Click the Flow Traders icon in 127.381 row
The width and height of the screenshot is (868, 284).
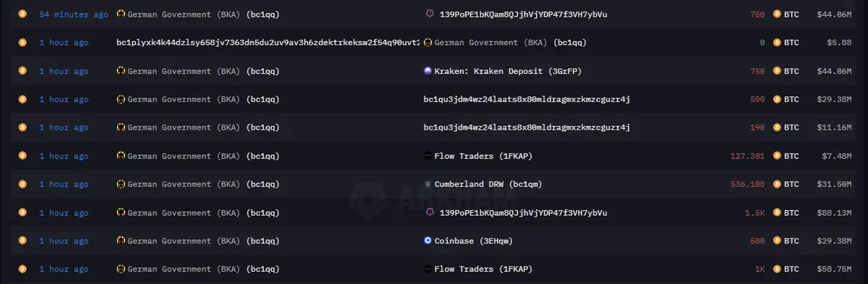point(428,156)
